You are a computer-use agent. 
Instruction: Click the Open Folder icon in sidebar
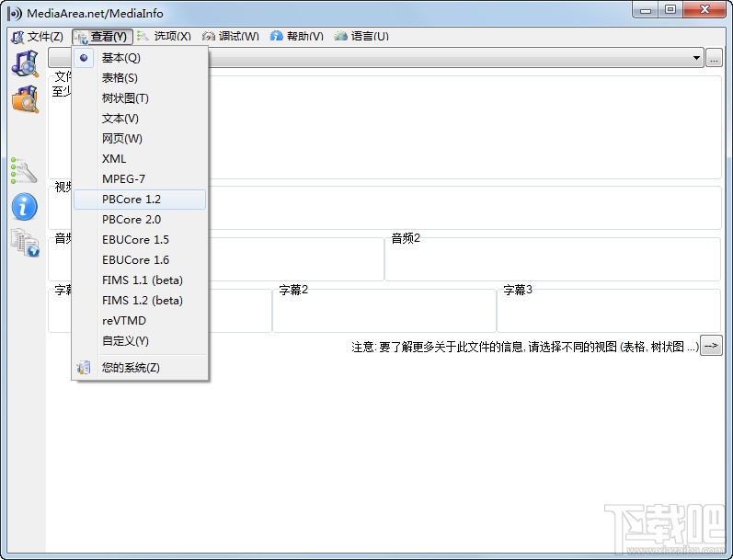[25, 99]
